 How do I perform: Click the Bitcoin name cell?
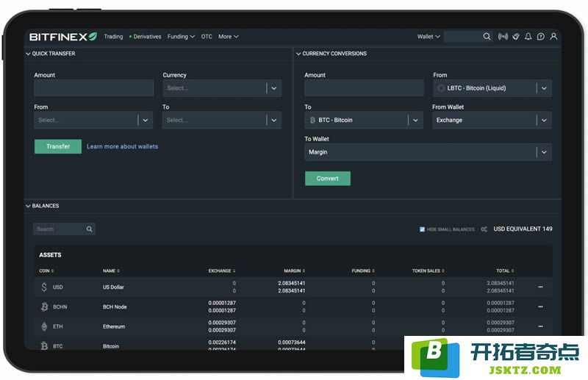click(111, 346)
